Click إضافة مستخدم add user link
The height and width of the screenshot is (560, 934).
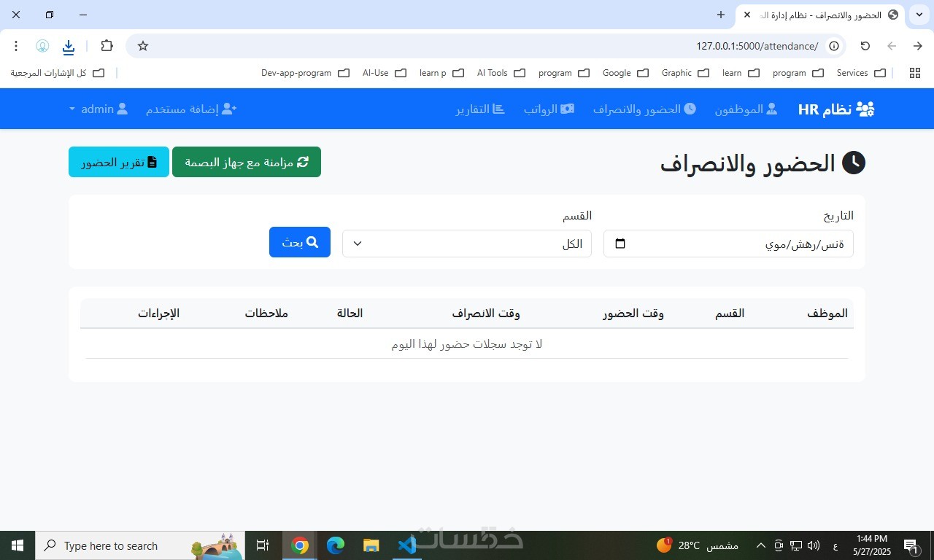pos(191,109)
